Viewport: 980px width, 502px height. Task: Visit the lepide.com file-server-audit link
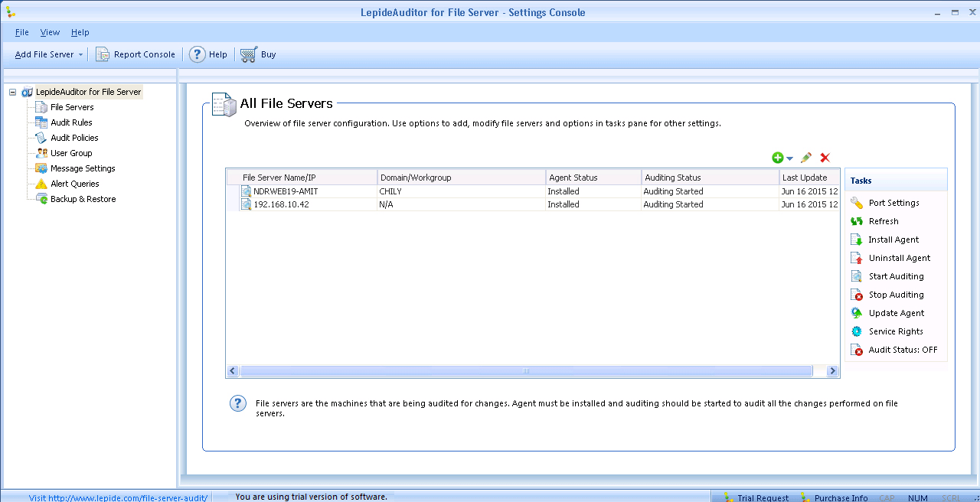click(118, 497)
